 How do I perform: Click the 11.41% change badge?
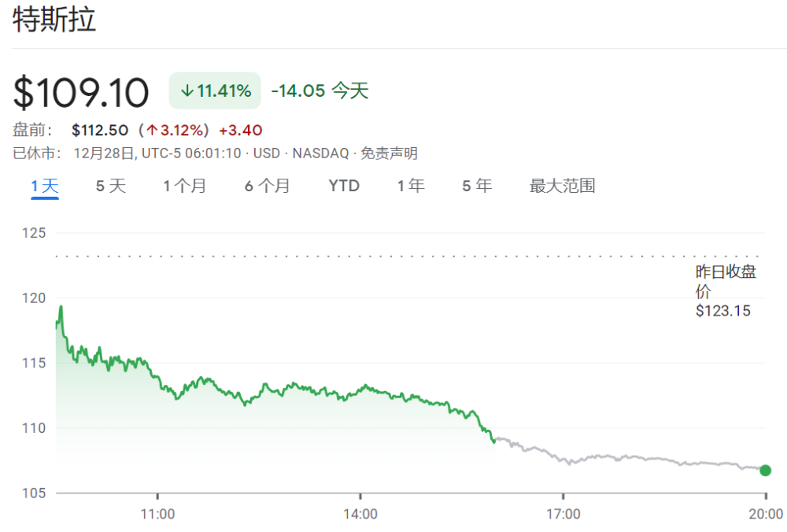pyautogui.click(x=216, y=91)
